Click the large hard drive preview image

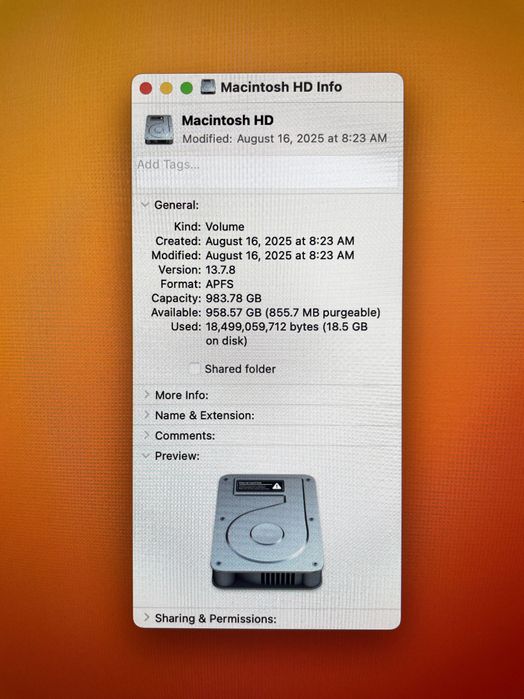point(267,531)
